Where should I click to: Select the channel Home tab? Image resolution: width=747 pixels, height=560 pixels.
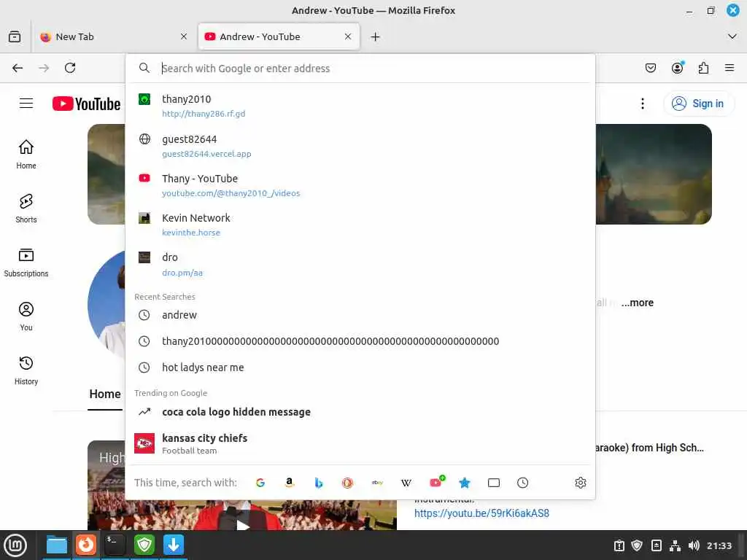click(x=105, y=394)
